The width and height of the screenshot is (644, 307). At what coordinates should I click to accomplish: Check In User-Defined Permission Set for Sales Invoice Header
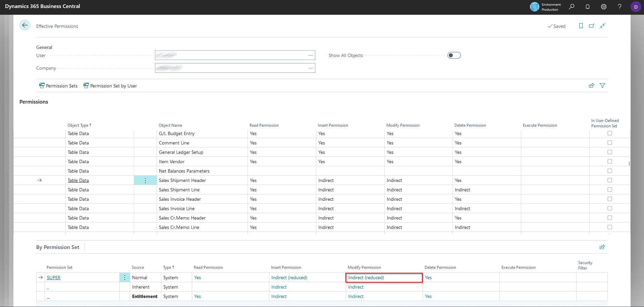609,199
